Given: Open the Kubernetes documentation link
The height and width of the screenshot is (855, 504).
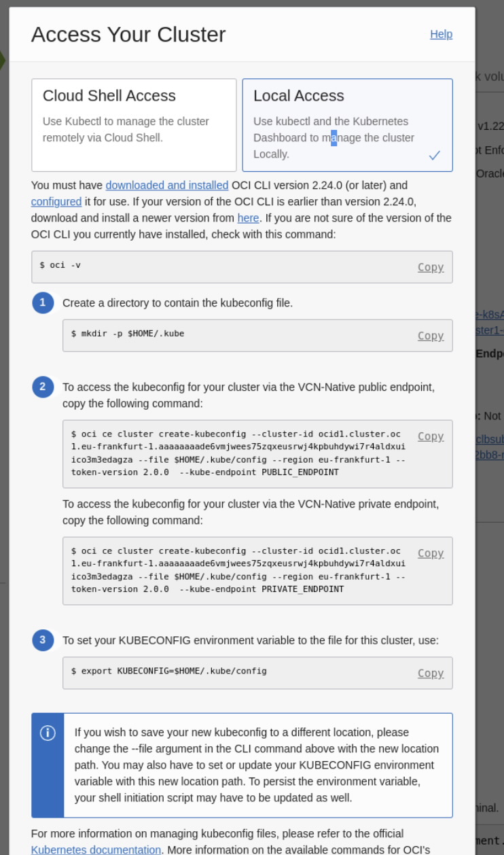Looking at the screenshot, I should [x=96, y=850].
